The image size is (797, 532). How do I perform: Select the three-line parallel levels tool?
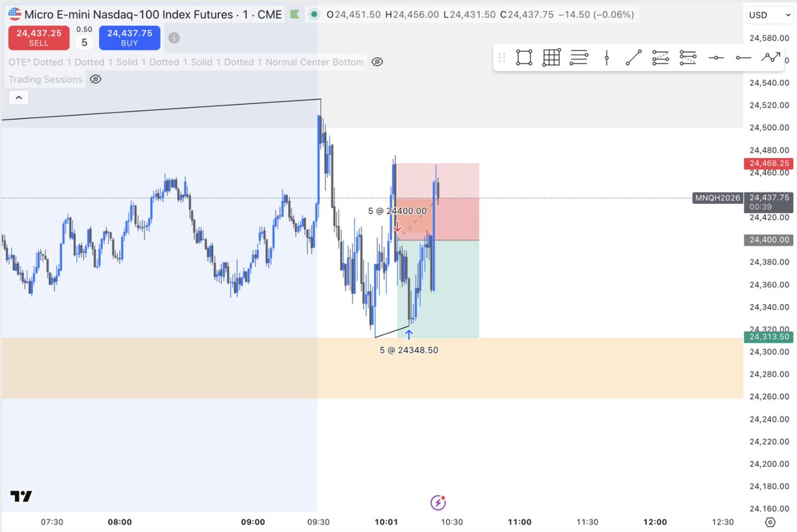(x=579, y=58)
